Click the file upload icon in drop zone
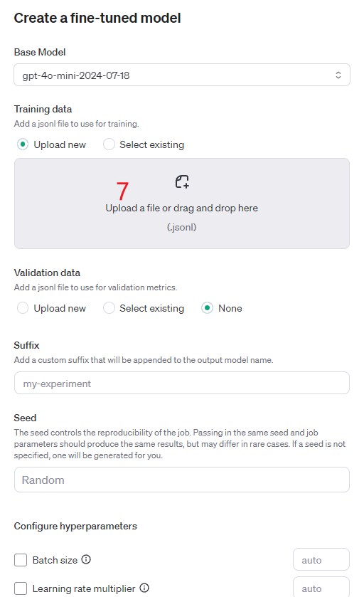 pyautogui.click(x=182, y=181)
